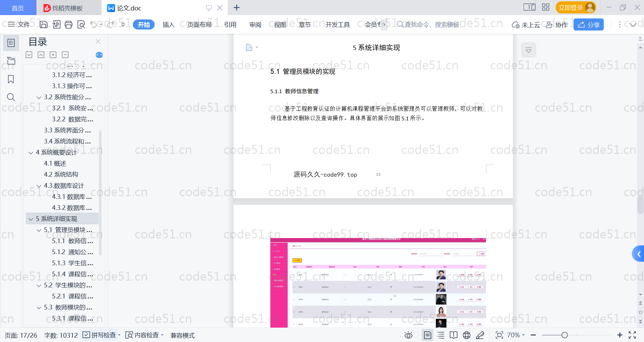Expand the right side panel arrow

(x=638, y=254)
